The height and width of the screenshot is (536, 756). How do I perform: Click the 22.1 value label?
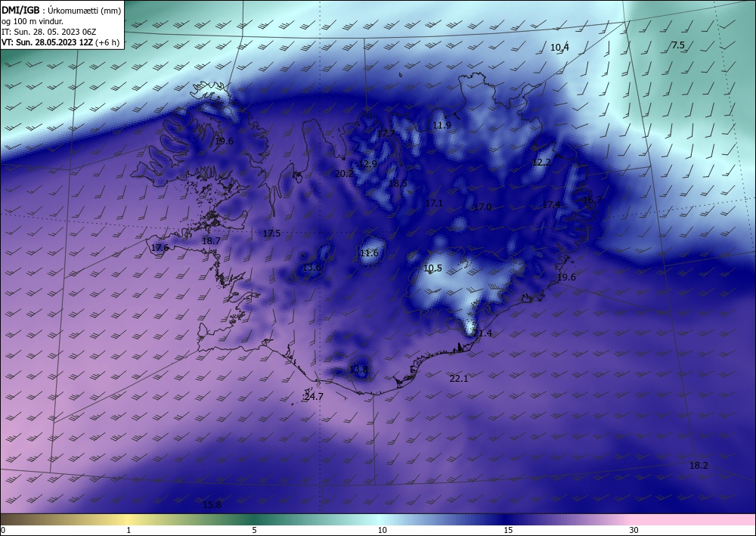(459, 379)
